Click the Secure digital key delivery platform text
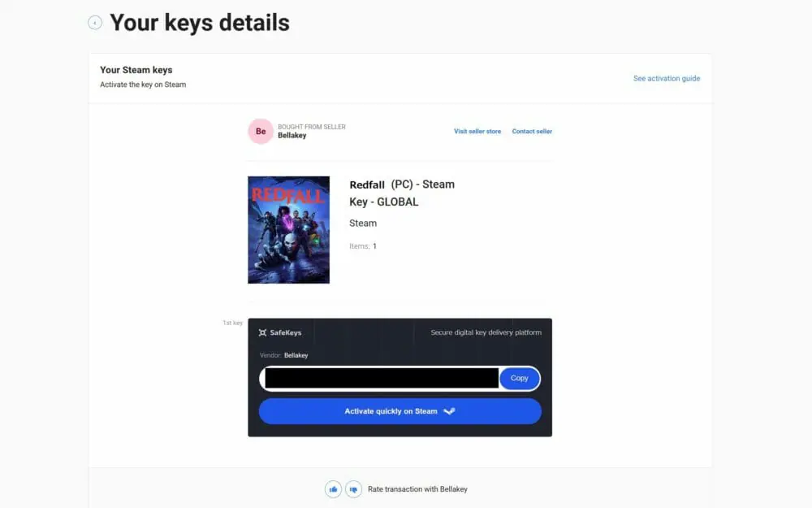The image size is (812, 508). (x=486, y=332)
